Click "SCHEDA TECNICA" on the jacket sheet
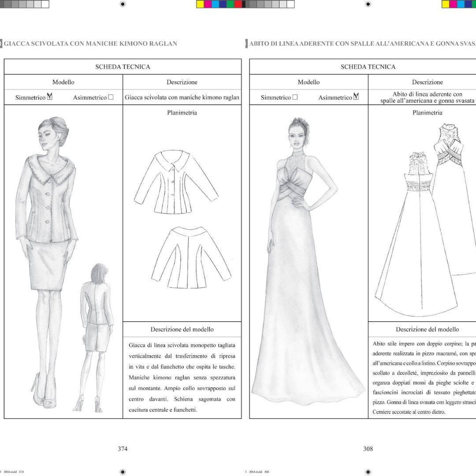 pyautogui.click(x=123, y=67)
